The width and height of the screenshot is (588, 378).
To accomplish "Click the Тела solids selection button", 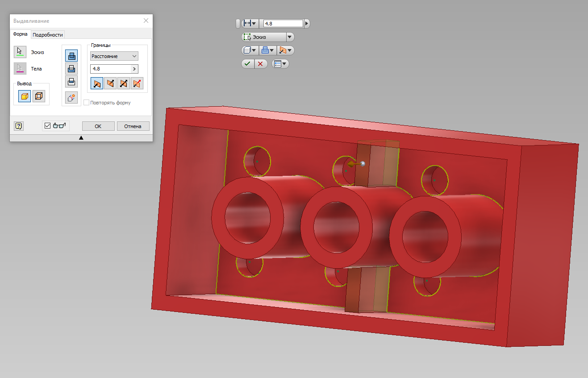I will click(x=20, y=69).
